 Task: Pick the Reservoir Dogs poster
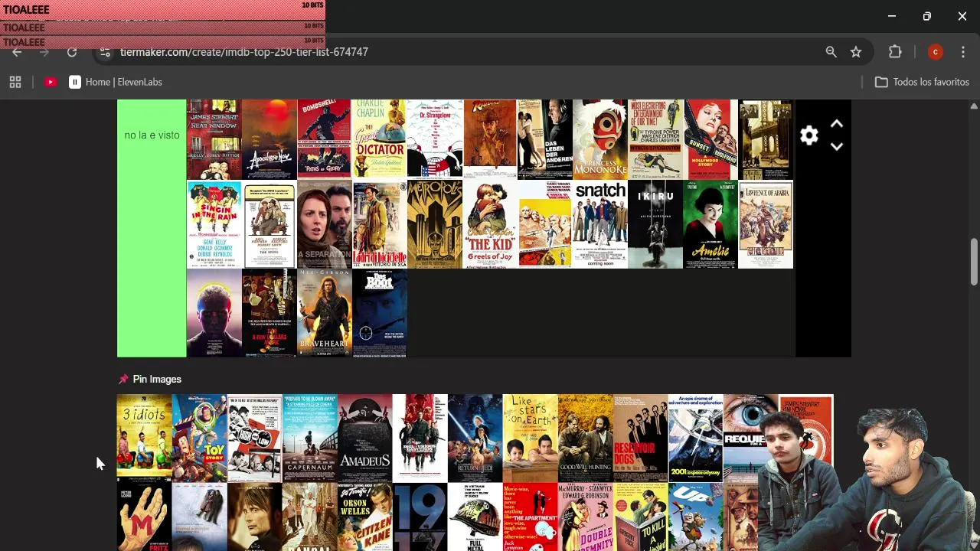pos(640,438)
